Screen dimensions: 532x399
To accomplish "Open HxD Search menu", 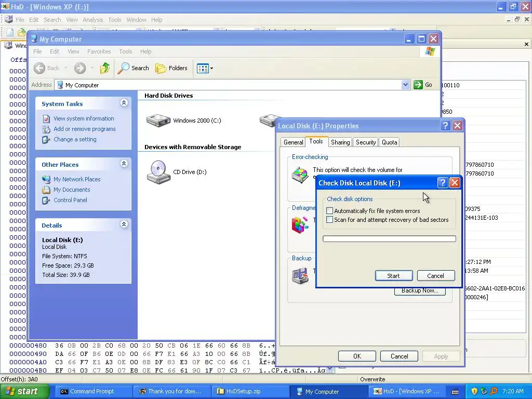I will [52, 20].
